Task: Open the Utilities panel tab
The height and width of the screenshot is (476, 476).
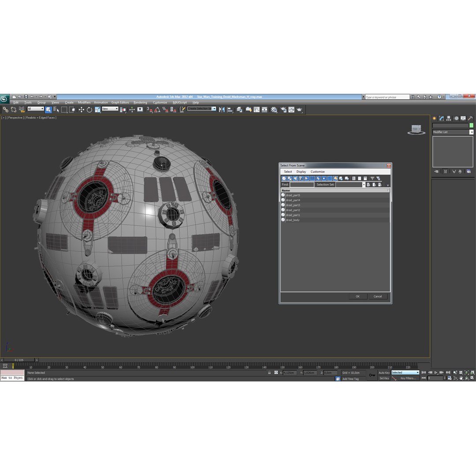Action: [x=470, y=119]
